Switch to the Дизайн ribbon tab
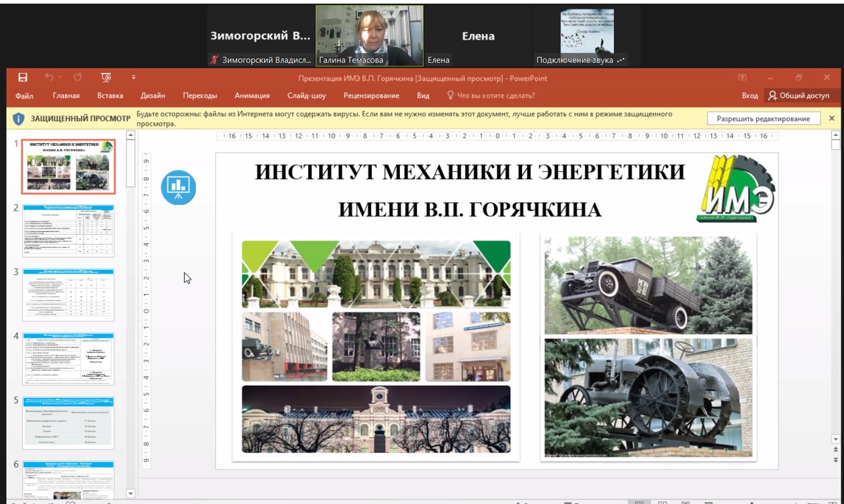Screen dimensions: 844x504 point(152,95)
